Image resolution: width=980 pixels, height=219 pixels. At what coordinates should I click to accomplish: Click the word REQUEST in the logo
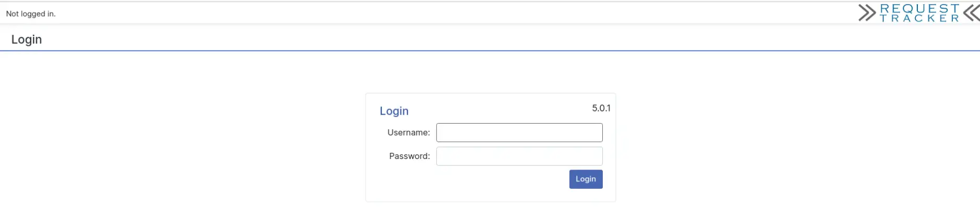[x=919, y=8]
